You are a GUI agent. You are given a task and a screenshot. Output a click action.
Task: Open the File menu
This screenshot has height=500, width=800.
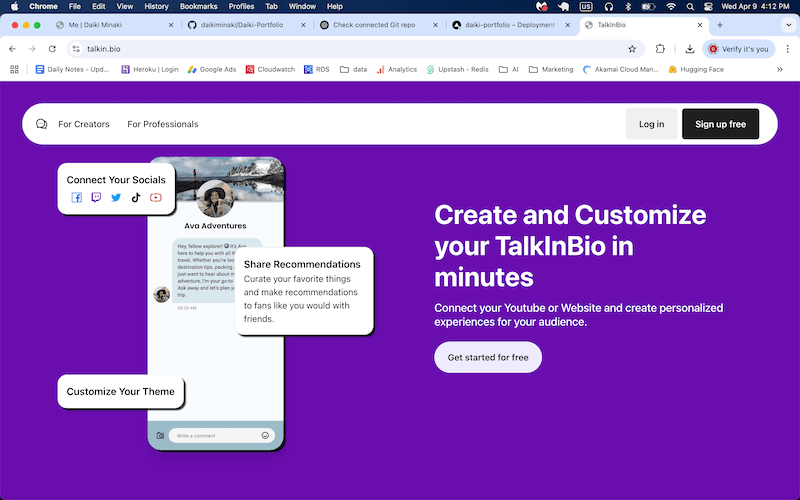pyautogui.click(x=74, y=7)
